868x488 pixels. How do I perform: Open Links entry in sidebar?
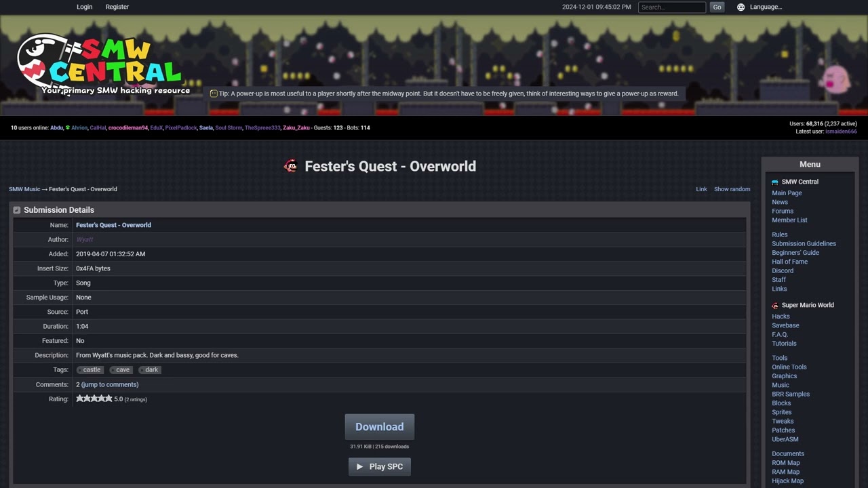pos(779,289)
